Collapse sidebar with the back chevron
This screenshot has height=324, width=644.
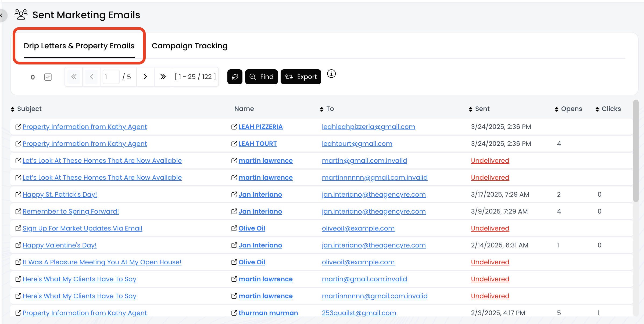[x=2, y=15]
